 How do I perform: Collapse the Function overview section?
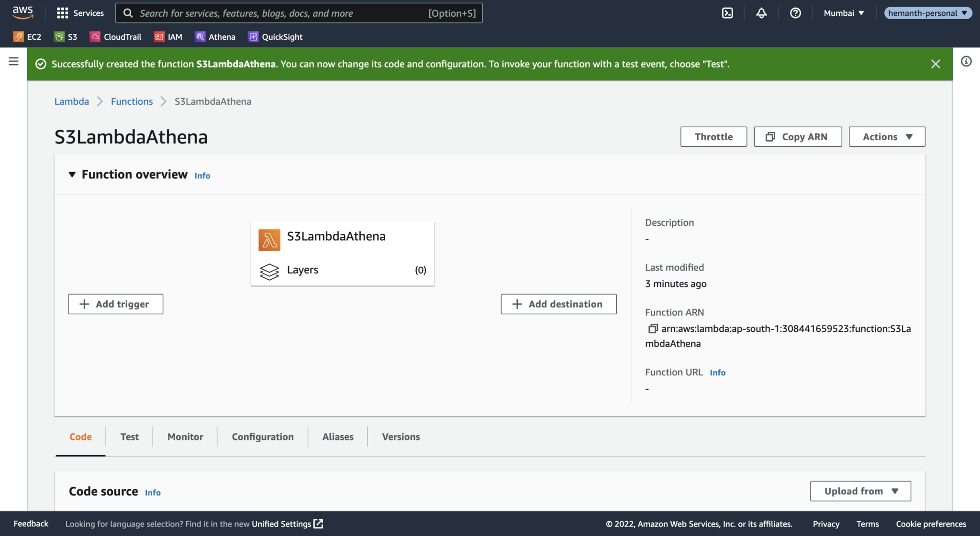72,174
